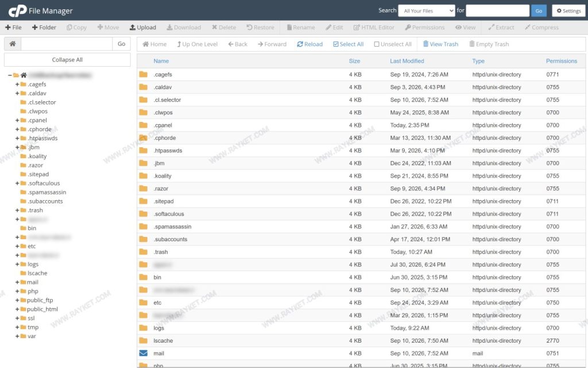Go Up One Level
Viewport: 588px width, 368px height.
[198, 44]
